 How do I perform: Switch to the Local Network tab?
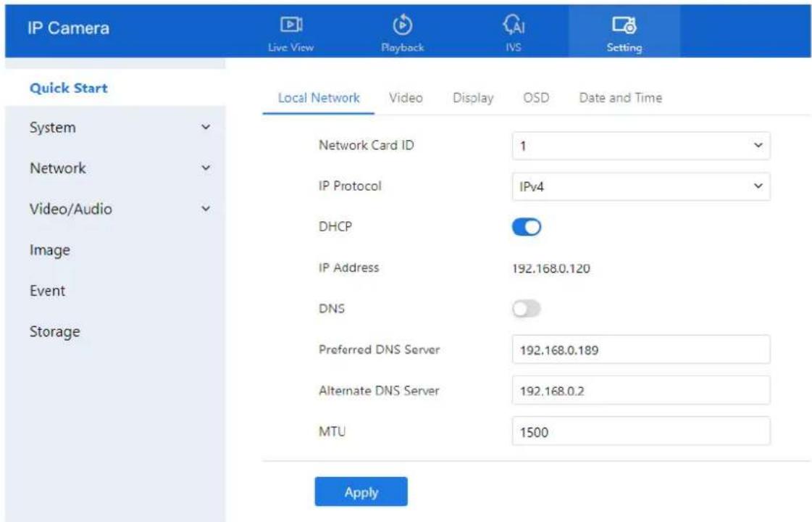(319, 98)
